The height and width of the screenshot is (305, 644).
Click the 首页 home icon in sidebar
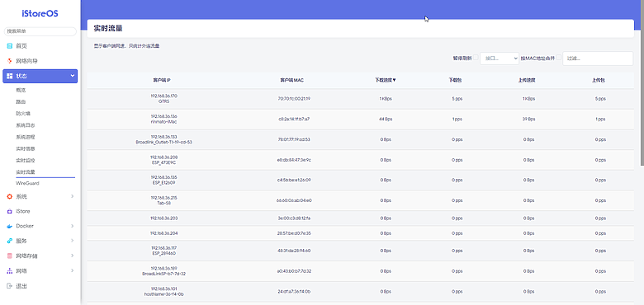click(x=9, y=46)
